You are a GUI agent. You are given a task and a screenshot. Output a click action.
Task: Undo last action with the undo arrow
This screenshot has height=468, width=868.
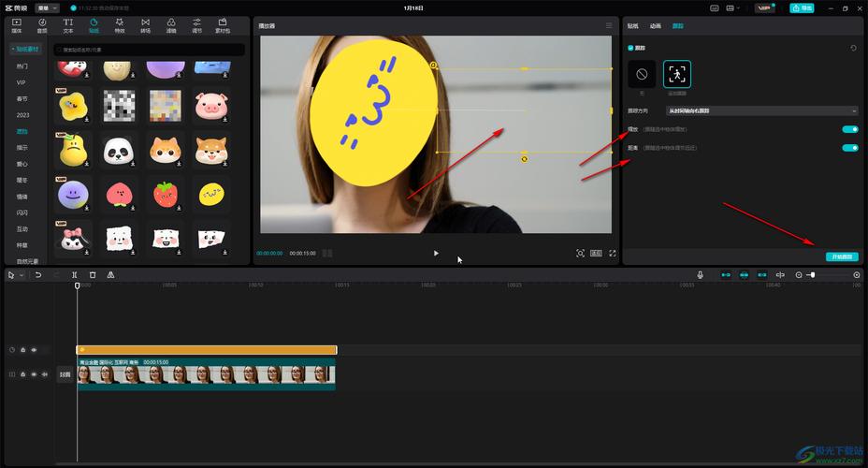point(38,275)
